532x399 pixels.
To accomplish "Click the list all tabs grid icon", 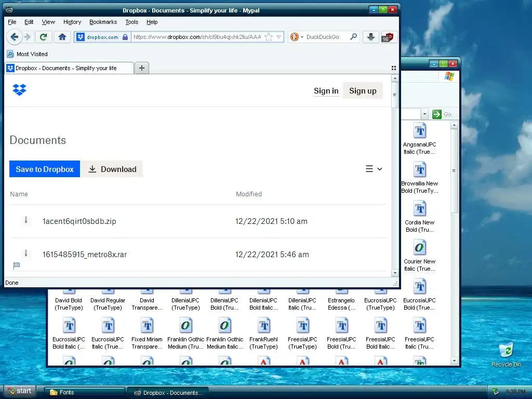I will coord(394,68).
